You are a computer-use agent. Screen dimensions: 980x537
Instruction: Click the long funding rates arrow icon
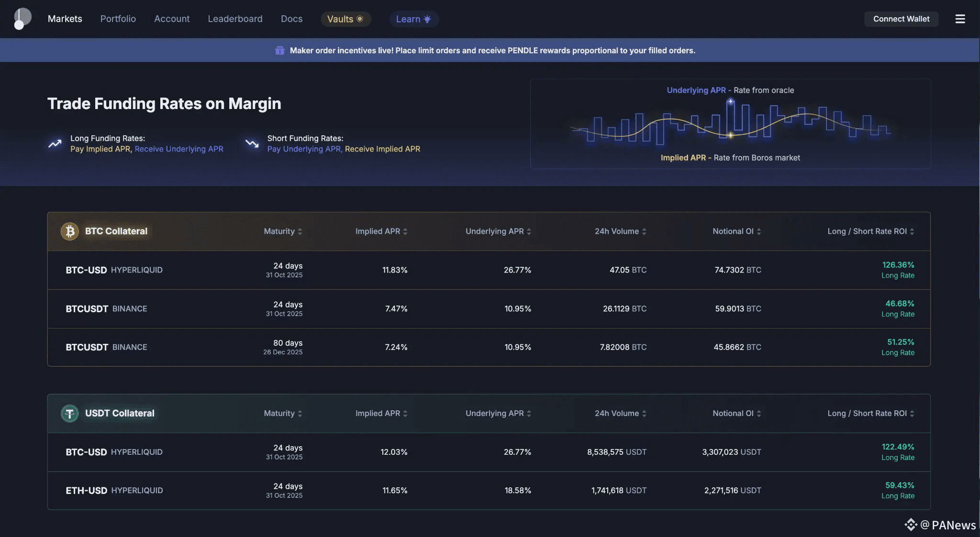coord(55,143)
